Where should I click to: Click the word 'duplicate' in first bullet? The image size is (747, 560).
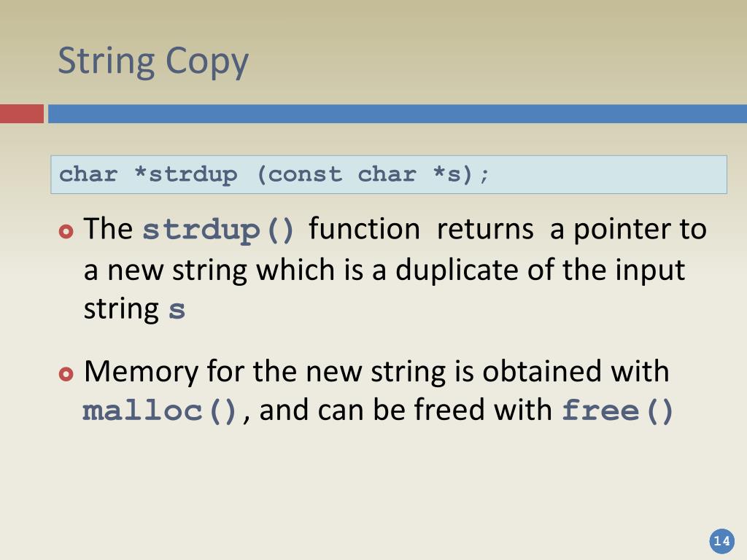[457, 271]
